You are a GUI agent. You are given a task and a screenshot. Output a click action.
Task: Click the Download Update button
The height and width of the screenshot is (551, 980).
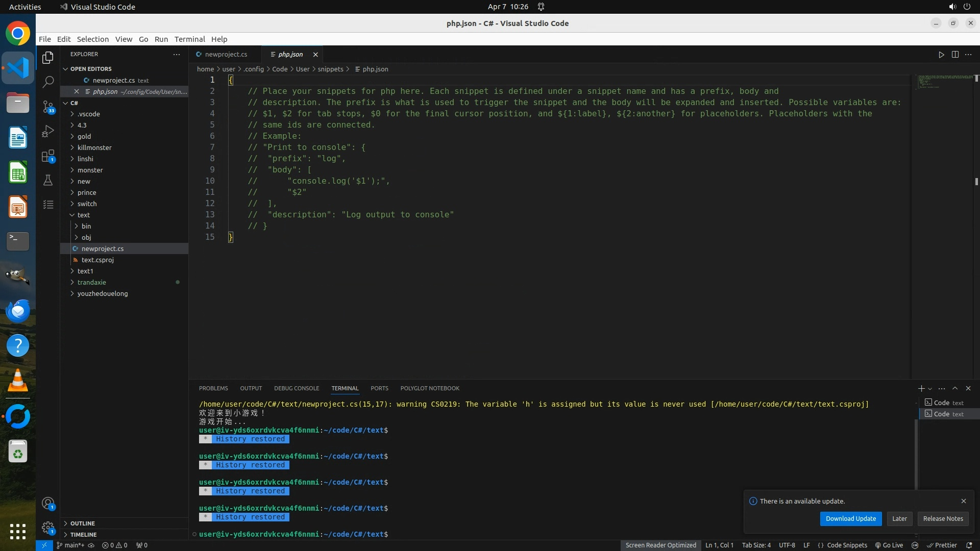[850, 518]
